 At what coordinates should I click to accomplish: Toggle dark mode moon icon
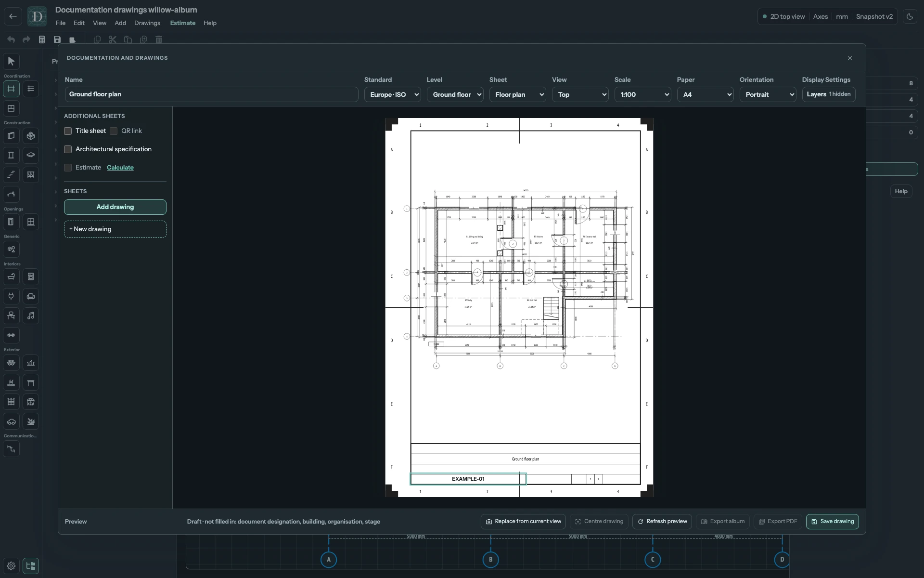point(910,16)
